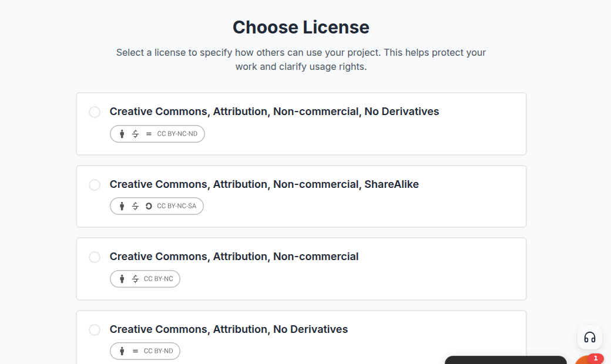
Task: Click the title 'Creative Commons, Attribution, Non-commercial'
Action: [234, 257]
